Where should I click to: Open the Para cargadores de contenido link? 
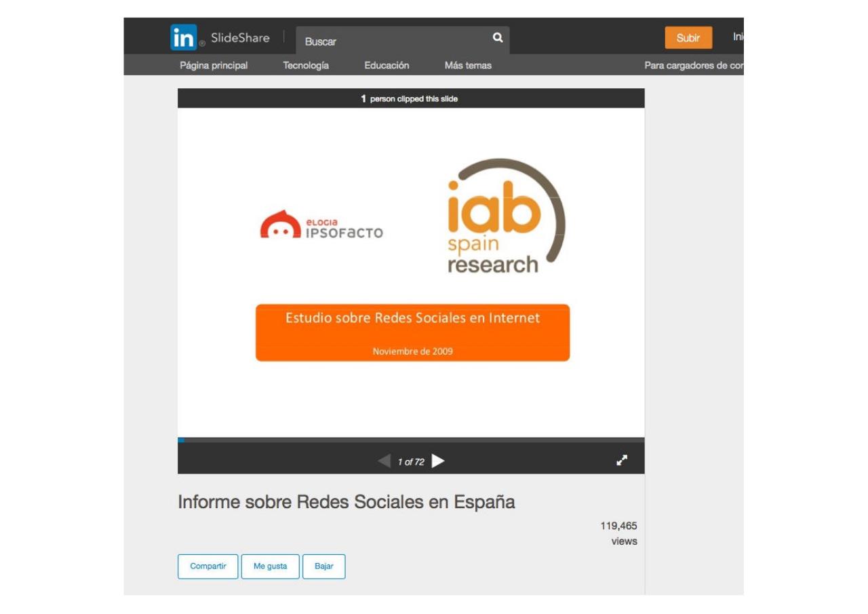pyautogui.click(x=694, y=66)
